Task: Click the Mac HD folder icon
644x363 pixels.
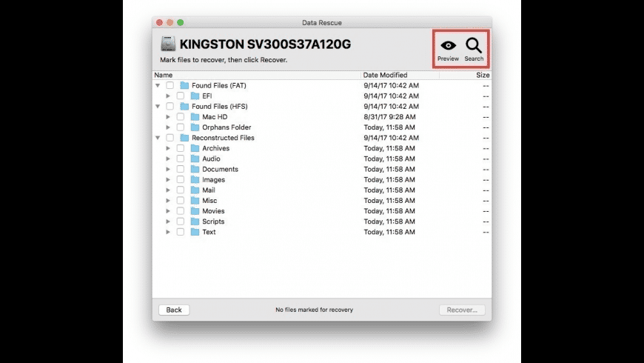Action: pos(195,117)
